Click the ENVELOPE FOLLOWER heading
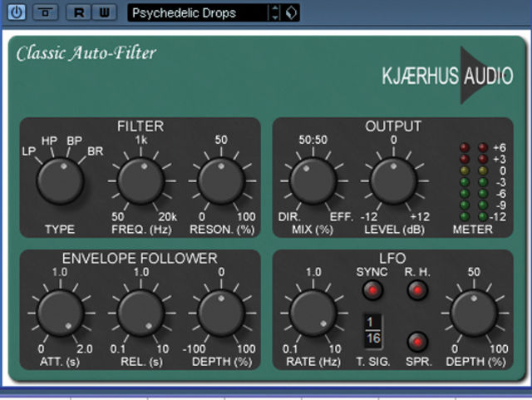Screen dimensions: 532x400 [140, 259]
